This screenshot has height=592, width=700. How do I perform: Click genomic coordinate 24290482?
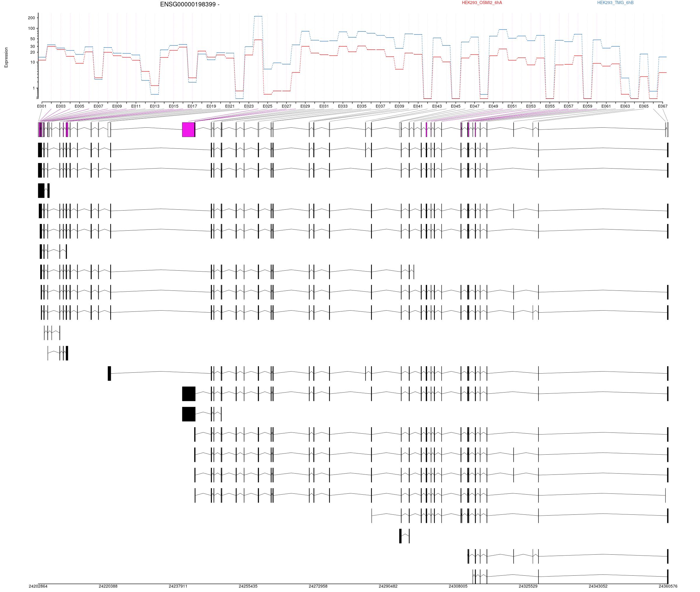pos(388,586)
